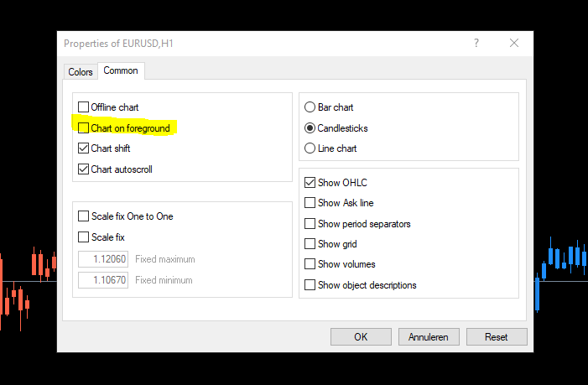588x385 pixels.
Task: Choose the Candlesticks radio option
Action: 310,128
